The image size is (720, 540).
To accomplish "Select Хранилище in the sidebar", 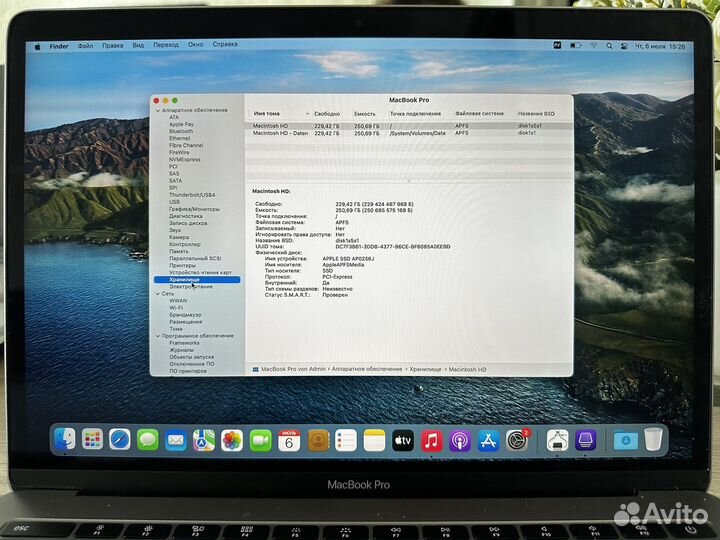I will point(197,280).
